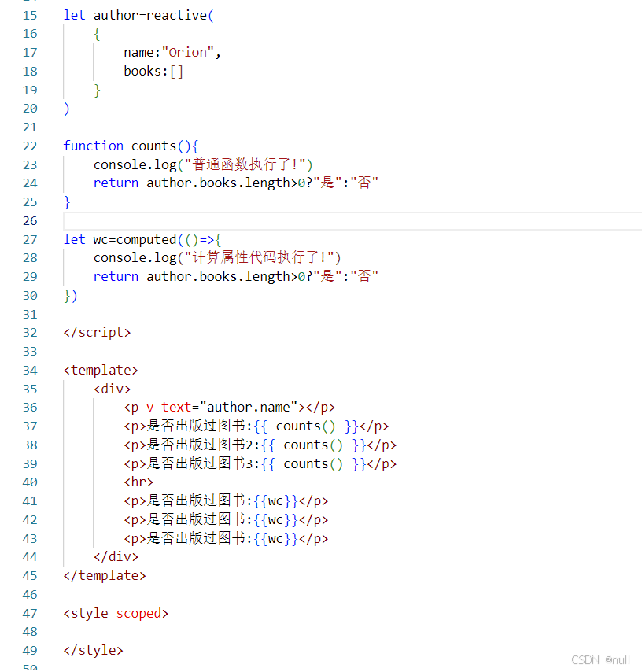Click the string "普通函数执行了!"
The height and width of the screenshot is (672, 642).
point(245,164)
